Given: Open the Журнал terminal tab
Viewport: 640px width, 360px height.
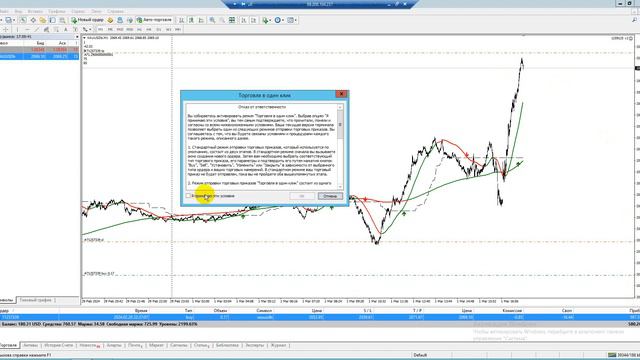Looking at the screenshot, I should click(278, 345).
